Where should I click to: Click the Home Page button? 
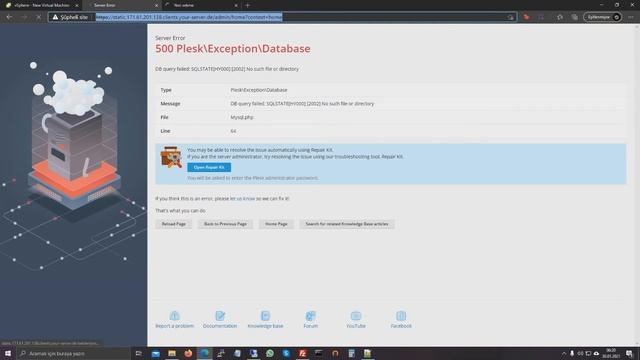click(x=276, y=224)
